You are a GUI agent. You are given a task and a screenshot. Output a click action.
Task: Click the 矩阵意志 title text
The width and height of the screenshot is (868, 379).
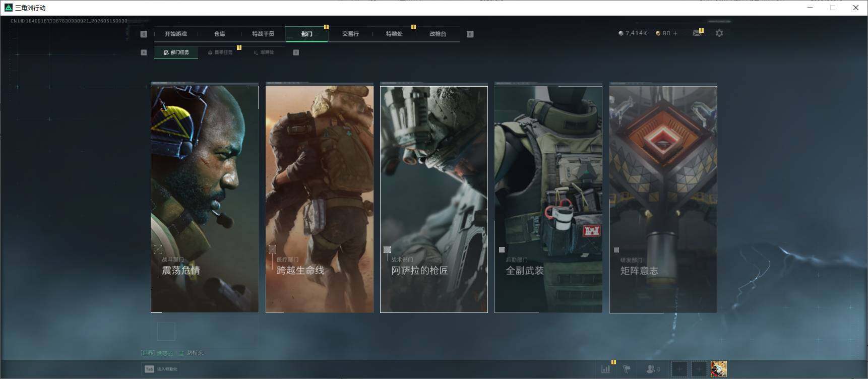click(639, 271)
